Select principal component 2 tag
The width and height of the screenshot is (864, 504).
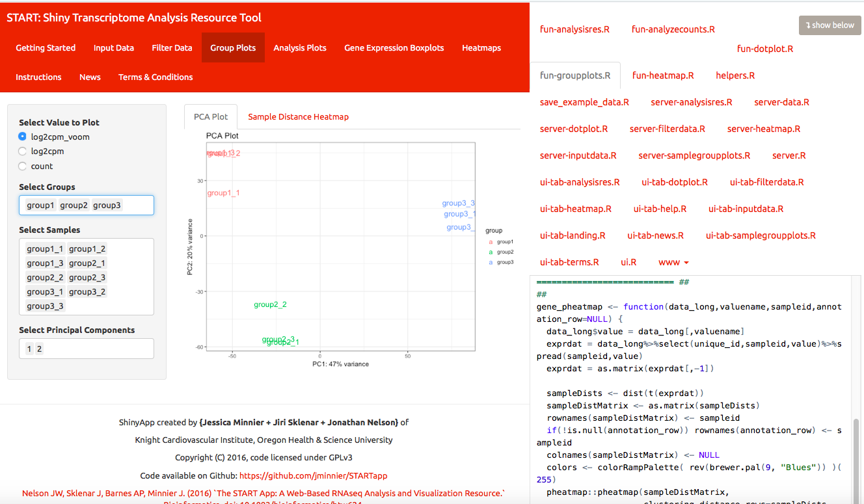[x=39, y=349]
